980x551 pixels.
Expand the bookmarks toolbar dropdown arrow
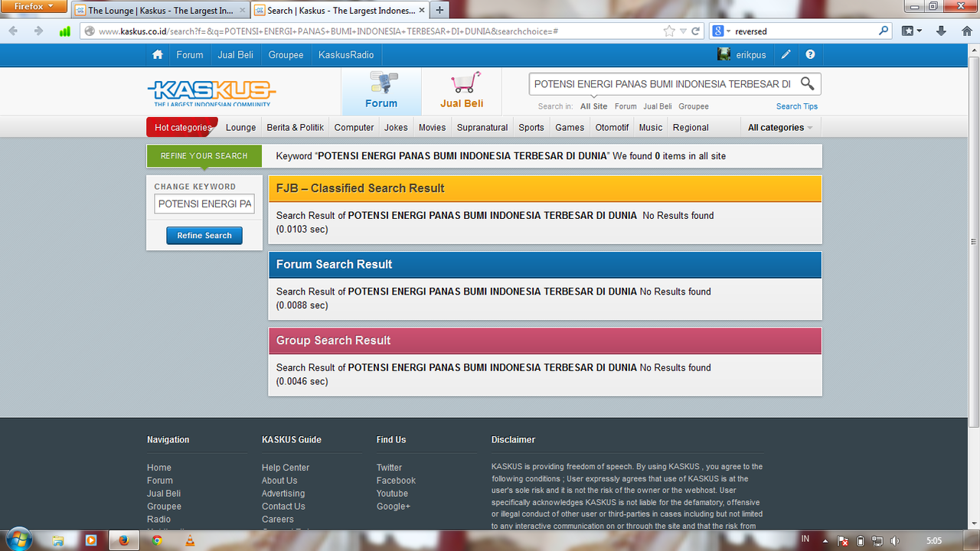pos(919,31)
